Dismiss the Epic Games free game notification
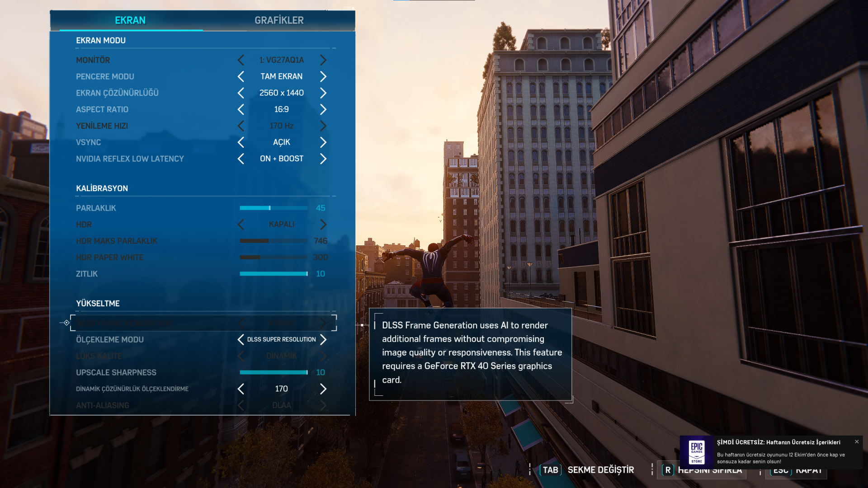868x488 pixels. (856, 442)
